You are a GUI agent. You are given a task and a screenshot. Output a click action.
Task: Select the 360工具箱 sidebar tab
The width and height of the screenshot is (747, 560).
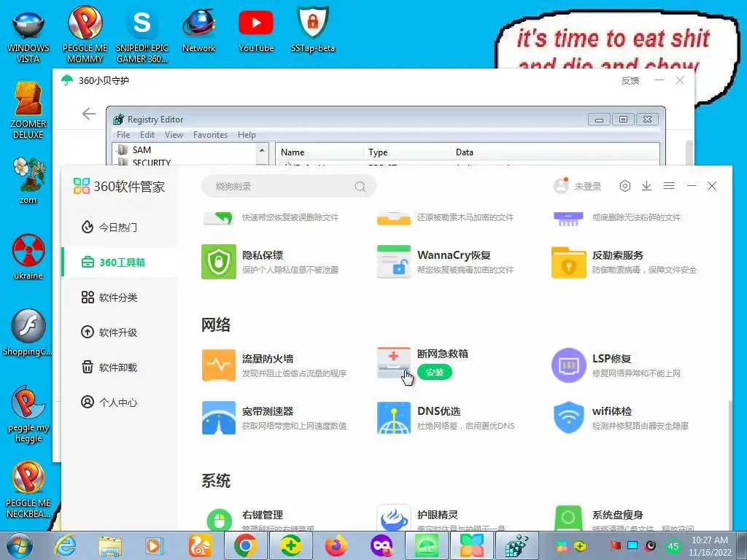[x=120, y=262]
